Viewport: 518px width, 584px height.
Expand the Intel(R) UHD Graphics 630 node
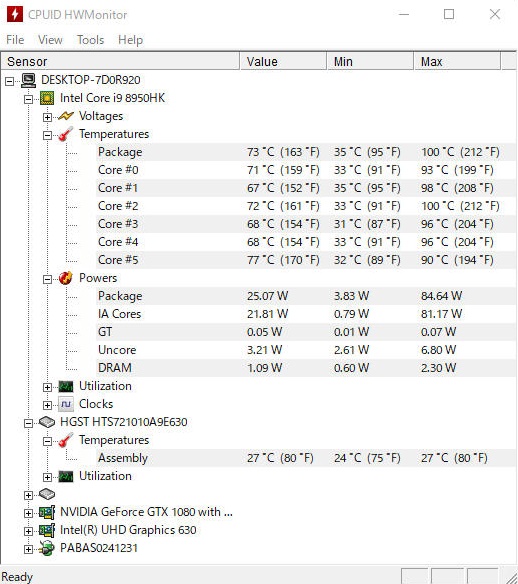tap(28, 531)
